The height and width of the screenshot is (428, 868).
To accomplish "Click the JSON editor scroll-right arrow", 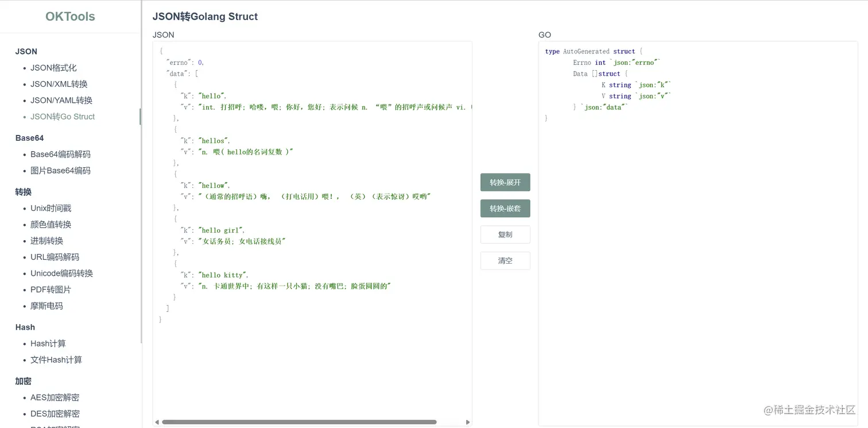I will tap(468, 422).
